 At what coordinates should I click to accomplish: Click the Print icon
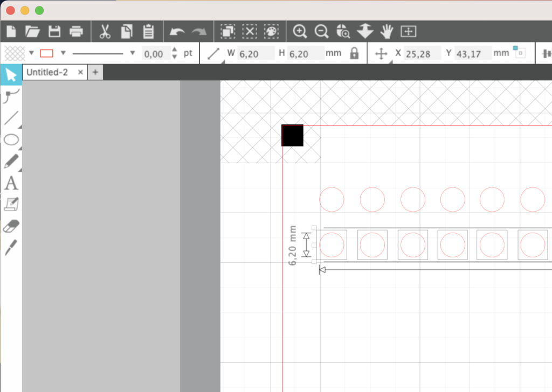(76, 31)
